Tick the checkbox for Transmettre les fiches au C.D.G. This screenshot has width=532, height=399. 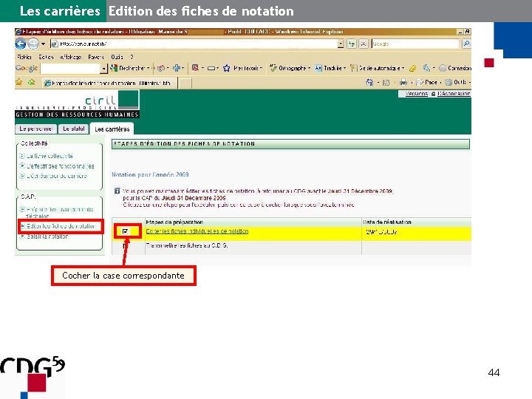tap(125, 245)
